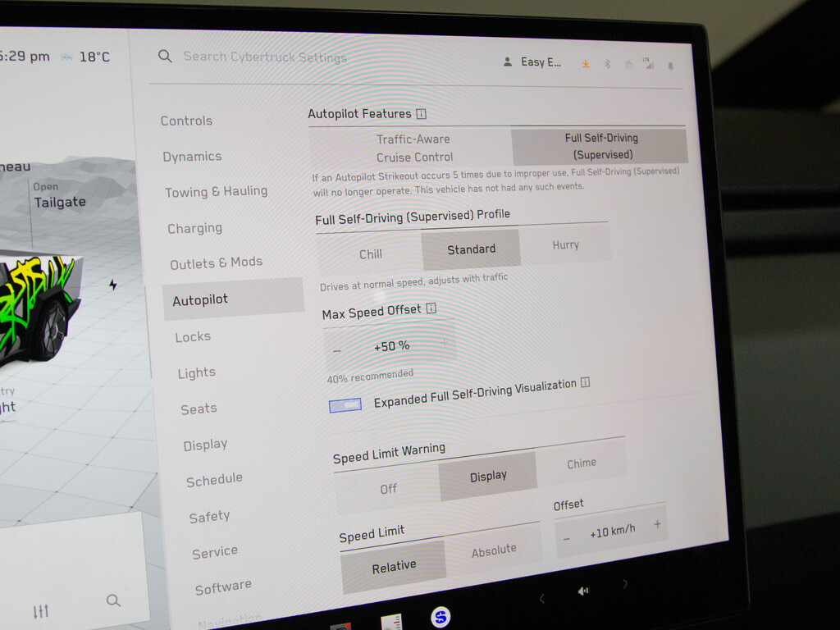Open notifications bell icon

[x=671, y=66]
